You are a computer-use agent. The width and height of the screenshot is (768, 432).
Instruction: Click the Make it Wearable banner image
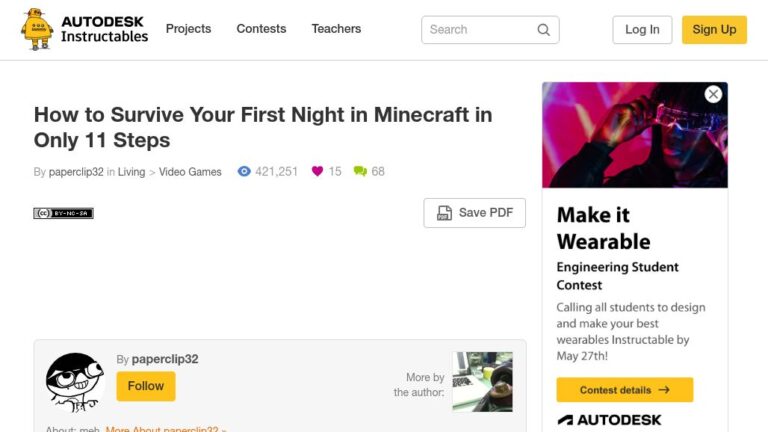pyautogui.click(x=635, y=135)
